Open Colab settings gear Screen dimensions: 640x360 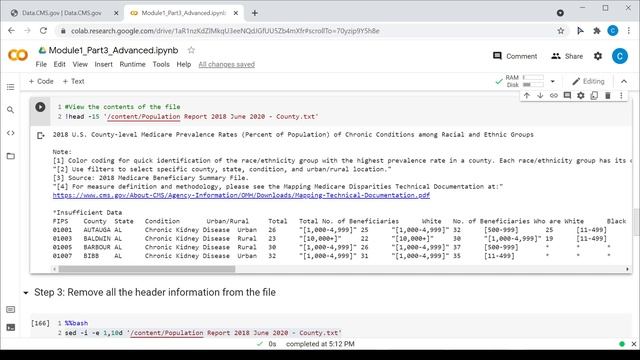coord(598,56)
